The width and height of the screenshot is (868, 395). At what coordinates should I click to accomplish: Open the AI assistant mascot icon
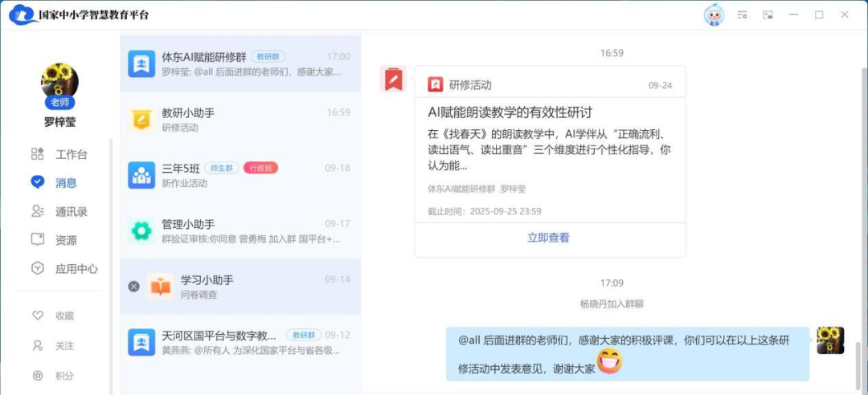(x=714, y=14)
